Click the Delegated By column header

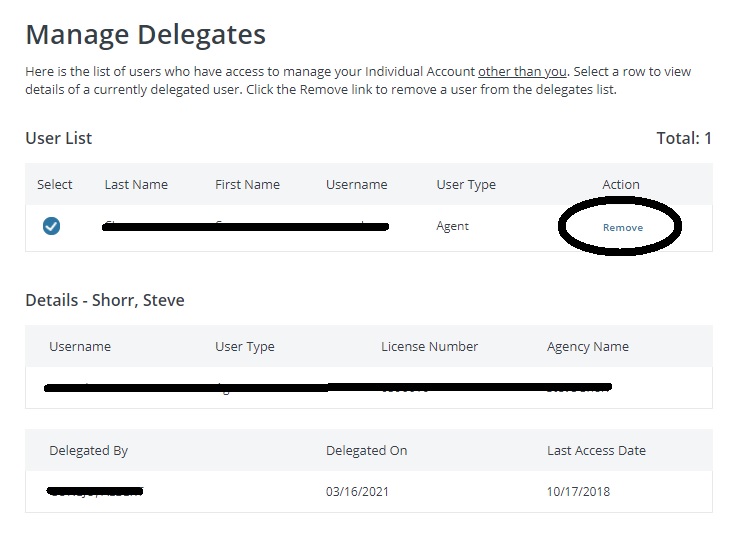tap(88, 451)
